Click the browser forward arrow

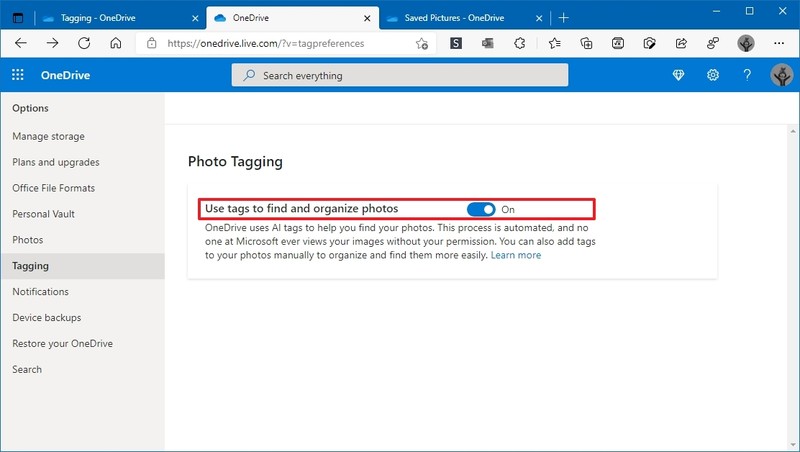(52, 43)
